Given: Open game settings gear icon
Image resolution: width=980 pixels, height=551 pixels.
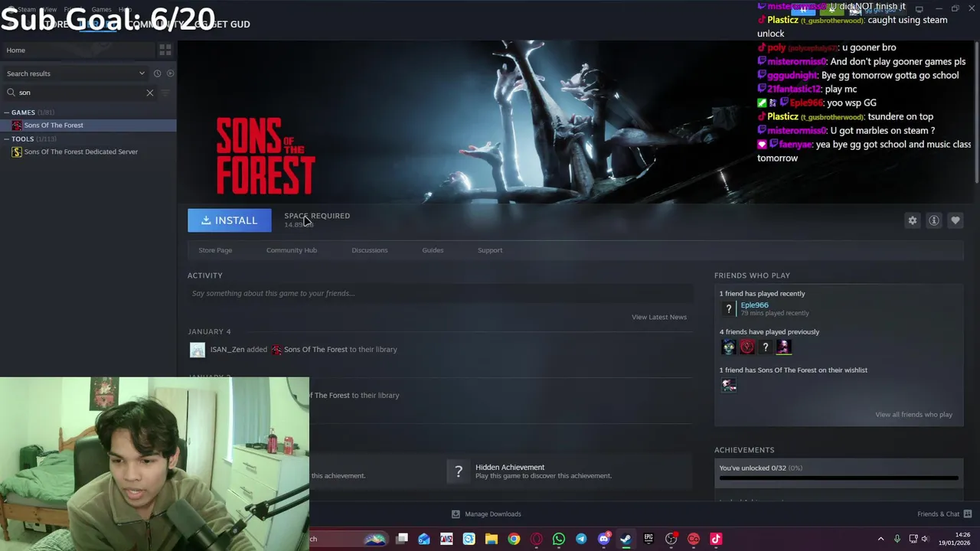Looking at the screenshot, I should 913,220.
